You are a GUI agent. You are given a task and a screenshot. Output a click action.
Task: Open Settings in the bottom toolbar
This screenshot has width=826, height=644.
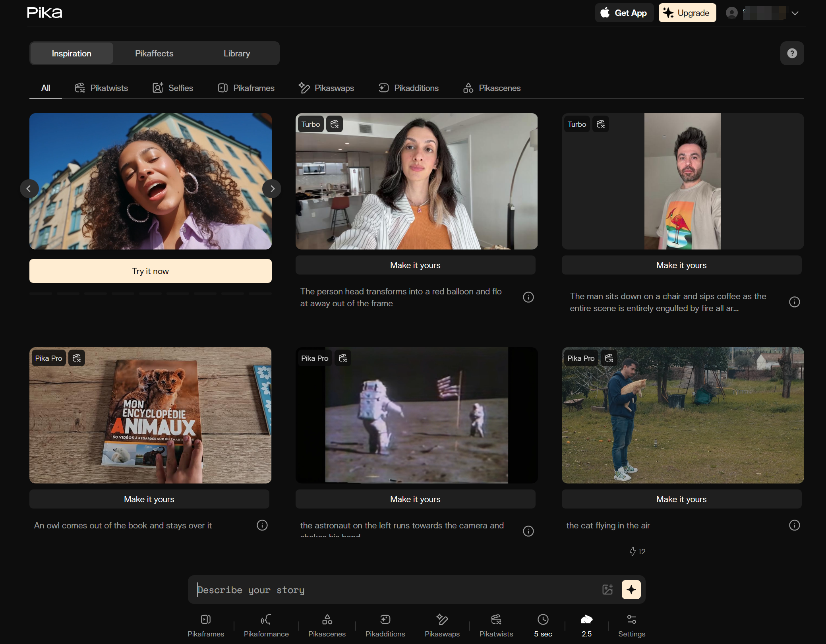[631, 625]
